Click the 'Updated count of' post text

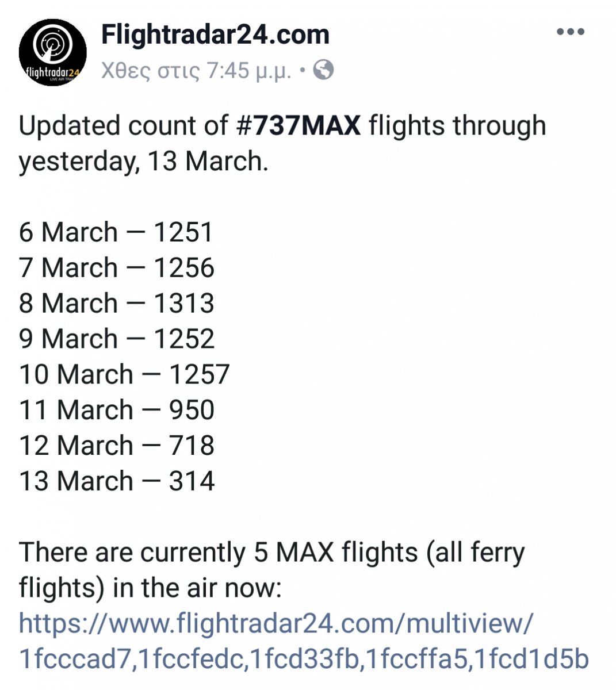point(124,126)
